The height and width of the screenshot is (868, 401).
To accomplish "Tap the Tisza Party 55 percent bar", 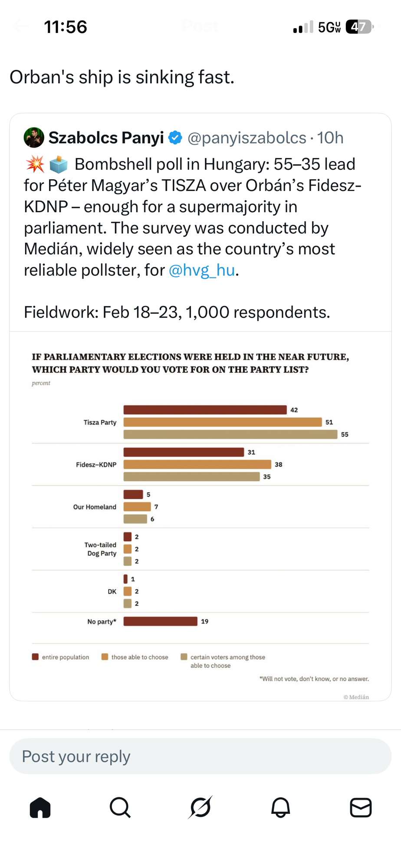I will point(230,434).
